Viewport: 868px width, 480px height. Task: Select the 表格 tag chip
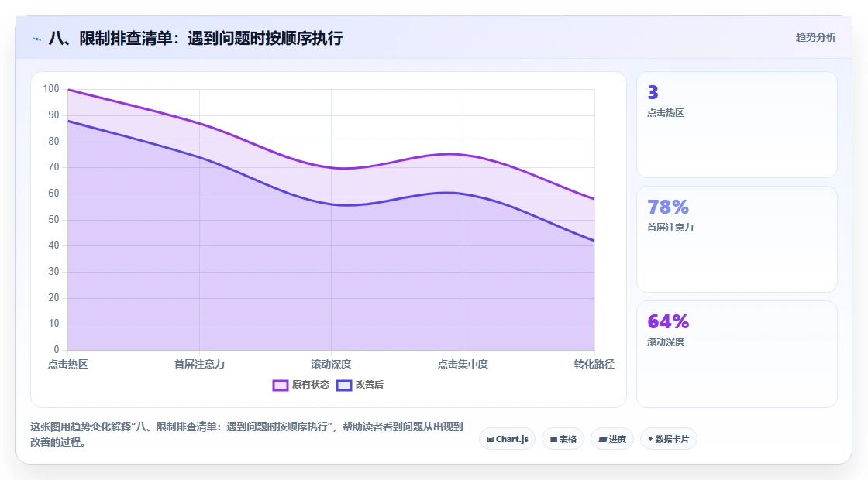pyautogui.click(x=563, y=439)
